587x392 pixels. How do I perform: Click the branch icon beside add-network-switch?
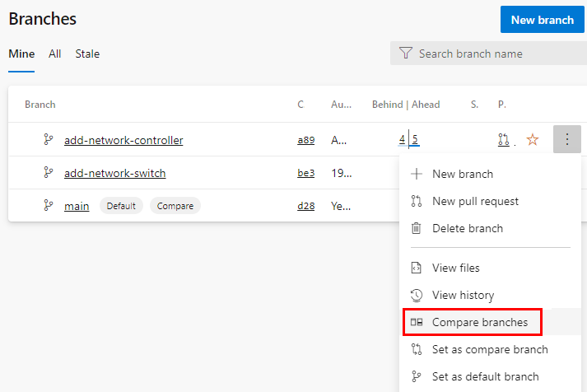[x=48, y=173]
